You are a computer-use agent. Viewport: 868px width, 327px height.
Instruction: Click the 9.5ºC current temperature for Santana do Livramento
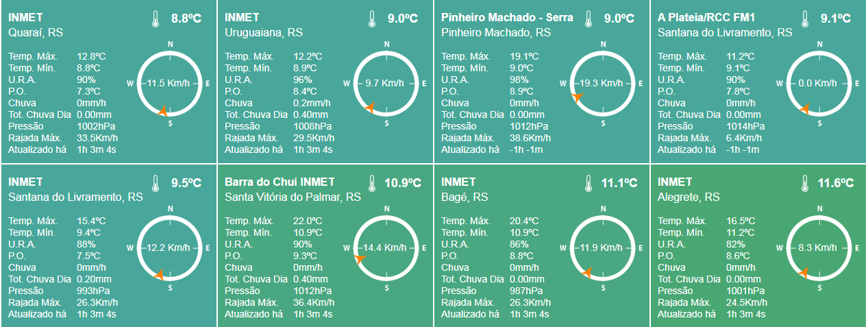186,184
